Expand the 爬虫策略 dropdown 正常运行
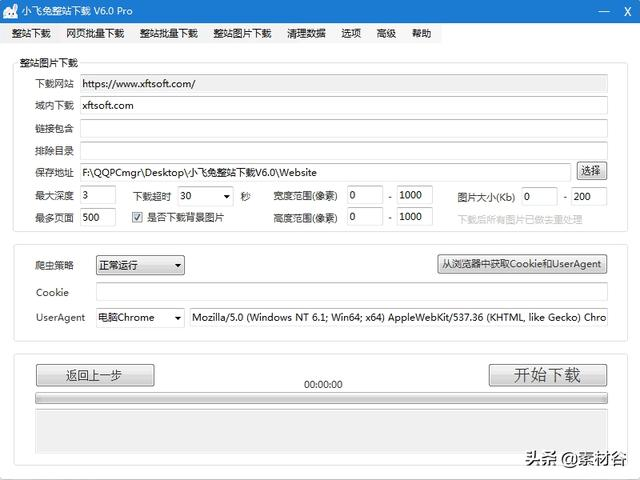The image size is (640, 480). pyautogui.click(x=140, y=265)
